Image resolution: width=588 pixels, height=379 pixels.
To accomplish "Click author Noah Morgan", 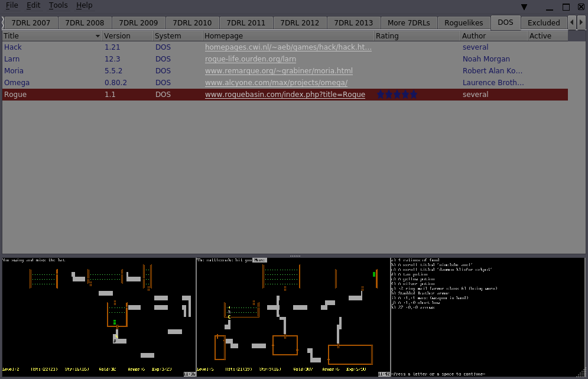I will [x=486, y=59].
